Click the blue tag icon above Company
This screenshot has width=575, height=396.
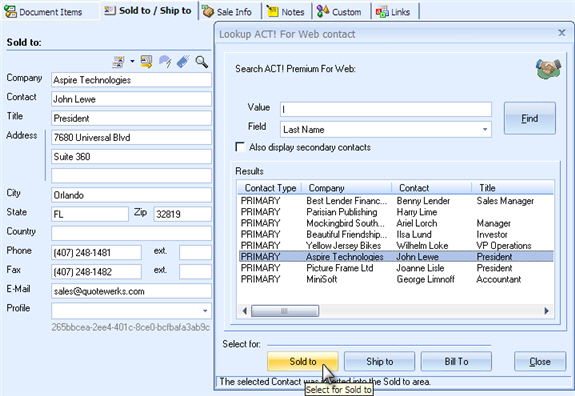[x=183, y=62]
